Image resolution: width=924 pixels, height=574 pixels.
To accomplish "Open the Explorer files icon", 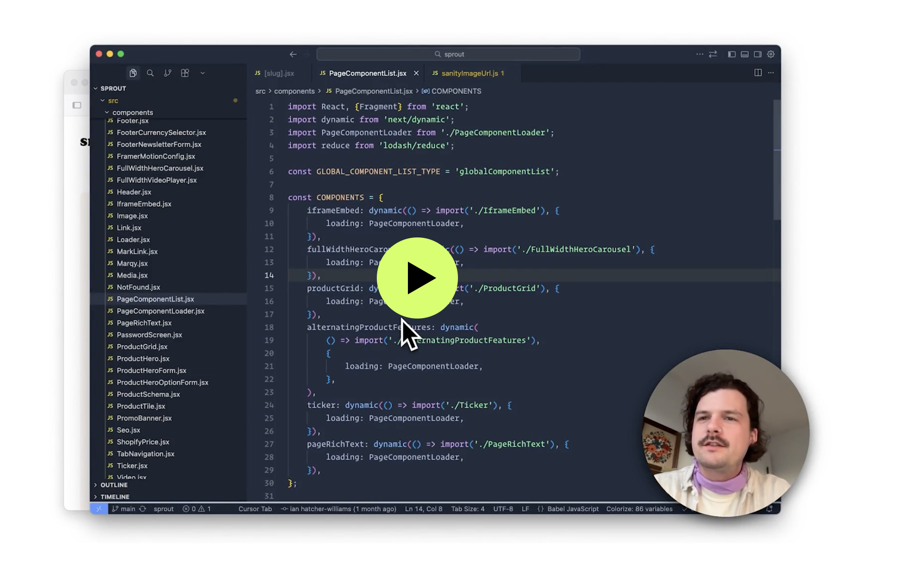I will pyautogui.click(x=133, y=73).
